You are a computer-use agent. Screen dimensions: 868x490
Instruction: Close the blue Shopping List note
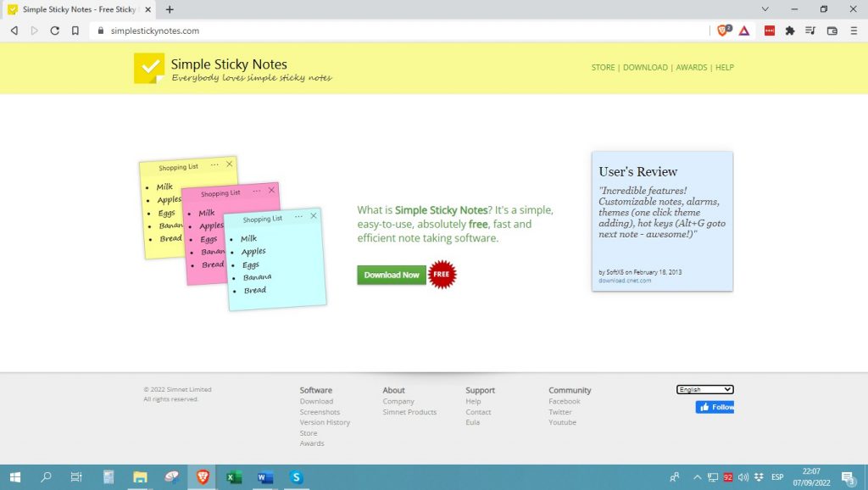pos(314,215)
